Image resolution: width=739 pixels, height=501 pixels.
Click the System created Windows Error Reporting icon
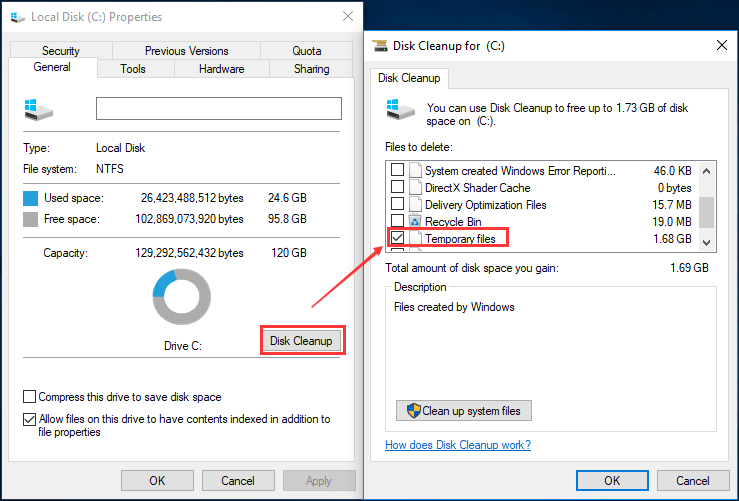(x=416, y=171)
